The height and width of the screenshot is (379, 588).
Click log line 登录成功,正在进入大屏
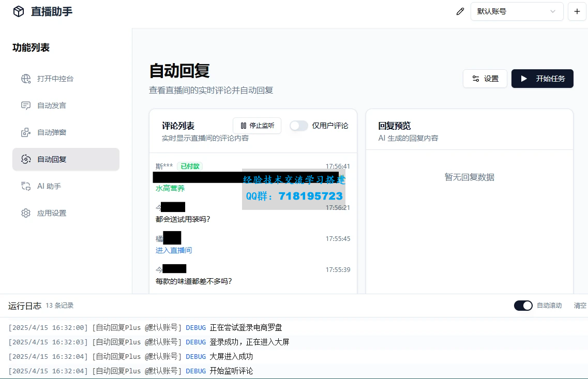[249, 342]
